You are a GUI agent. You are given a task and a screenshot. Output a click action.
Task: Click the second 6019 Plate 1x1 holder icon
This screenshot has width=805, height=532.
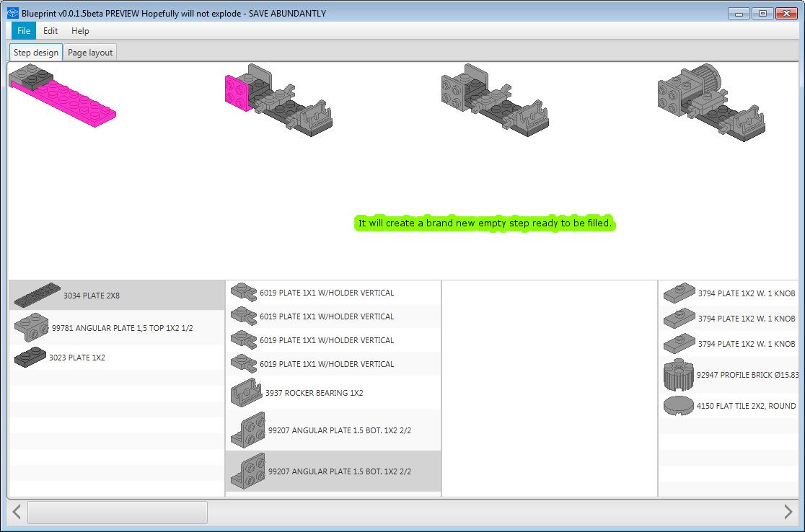tap(244, 316)
